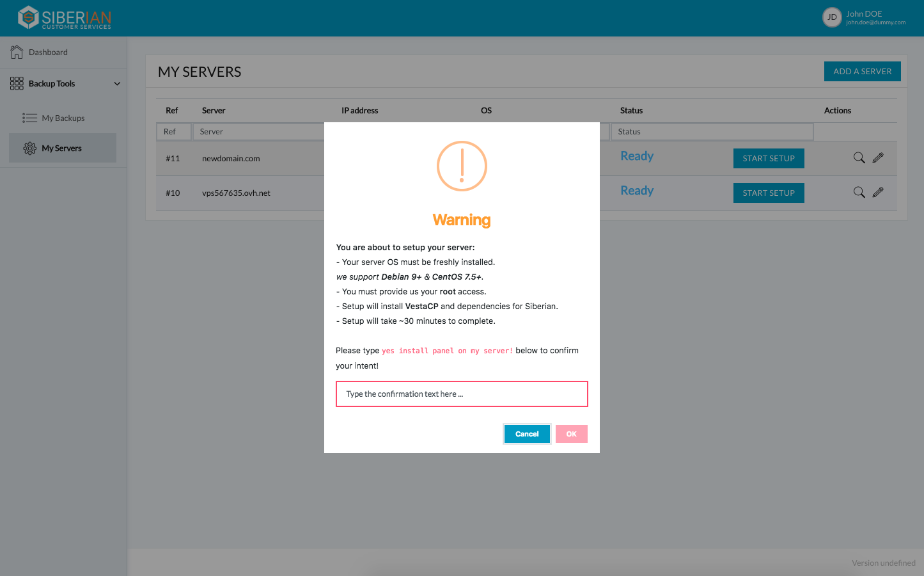
Task: Collapse the Backup Tools chevron
Action: point(117,84)
